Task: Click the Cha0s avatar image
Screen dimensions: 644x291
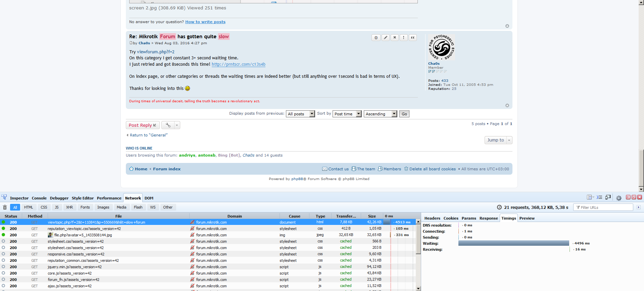Action: point(441,48)
